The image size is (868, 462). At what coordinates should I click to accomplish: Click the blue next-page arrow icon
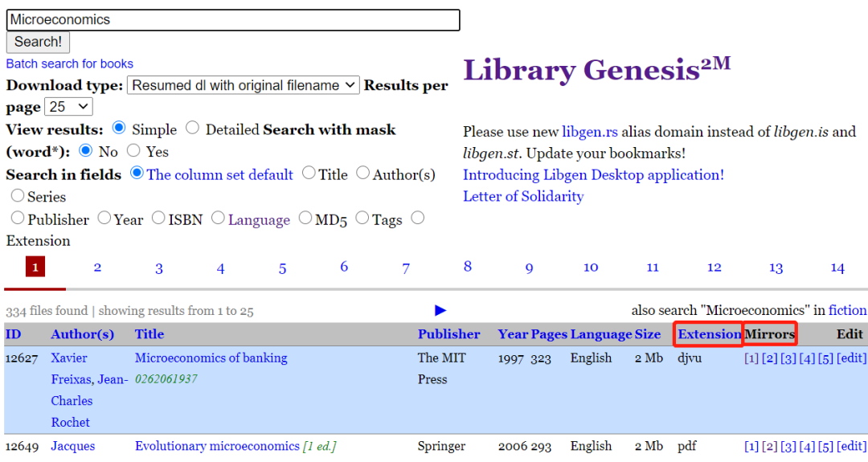click(440, 310)
